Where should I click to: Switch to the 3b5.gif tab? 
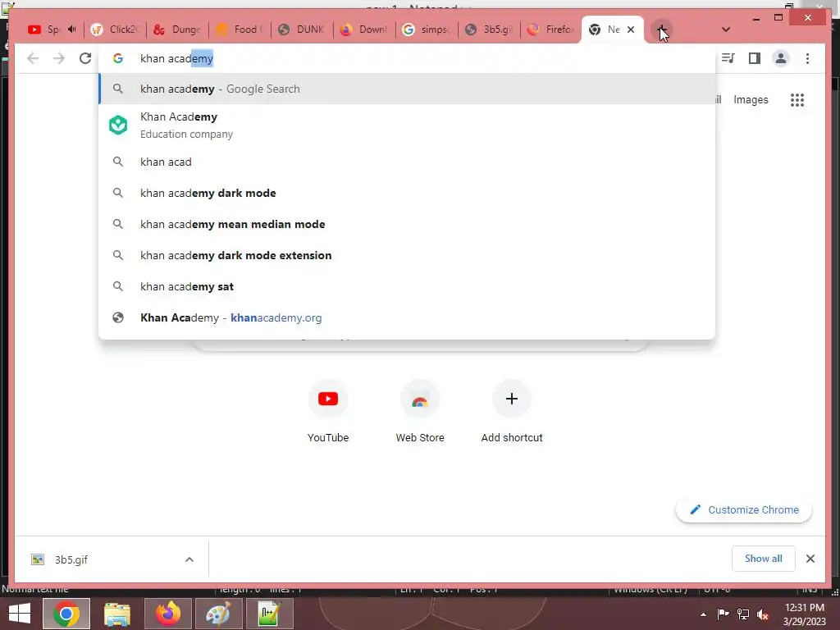click(489, 30)
